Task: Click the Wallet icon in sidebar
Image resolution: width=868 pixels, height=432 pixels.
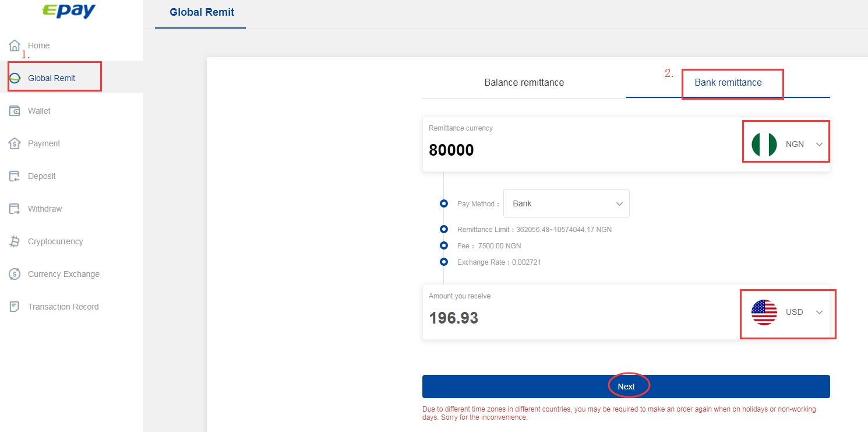Action: (15, 111)
